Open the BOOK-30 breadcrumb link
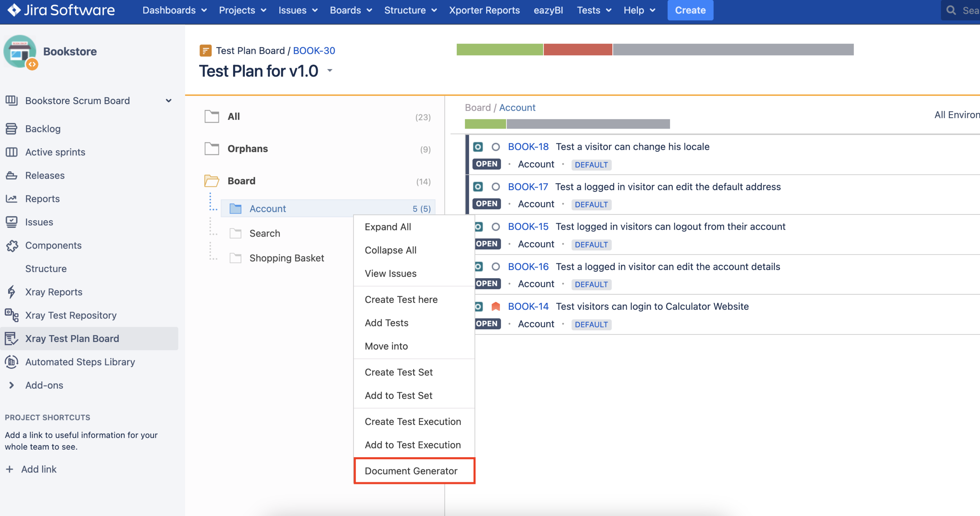Image resolution: width=980 pixels, height=516 pixels. point(314,50)
